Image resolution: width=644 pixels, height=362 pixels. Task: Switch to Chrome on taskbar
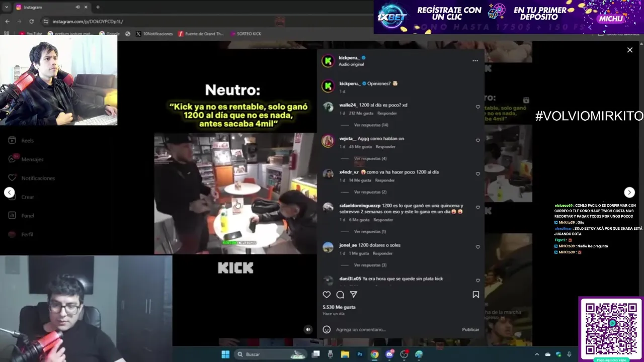click(x=374, y=354)
